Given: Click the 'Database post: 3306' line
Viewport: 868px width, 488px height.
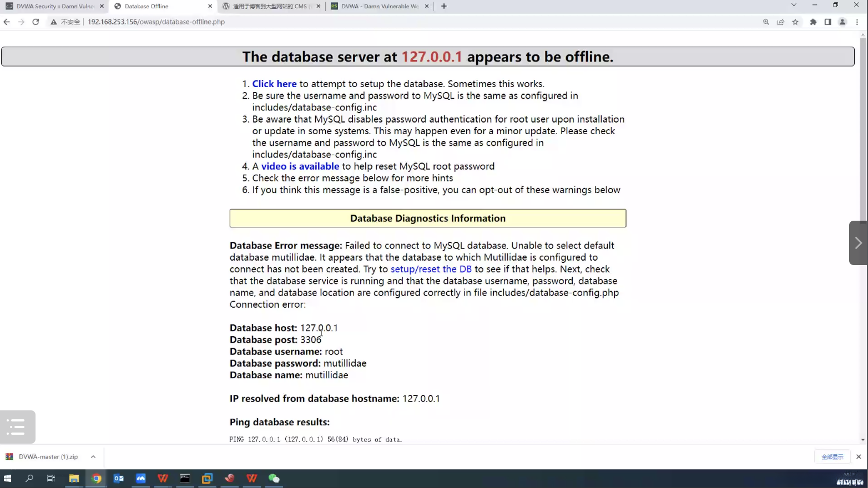Looking at the screenshot, I should [276, 340].
